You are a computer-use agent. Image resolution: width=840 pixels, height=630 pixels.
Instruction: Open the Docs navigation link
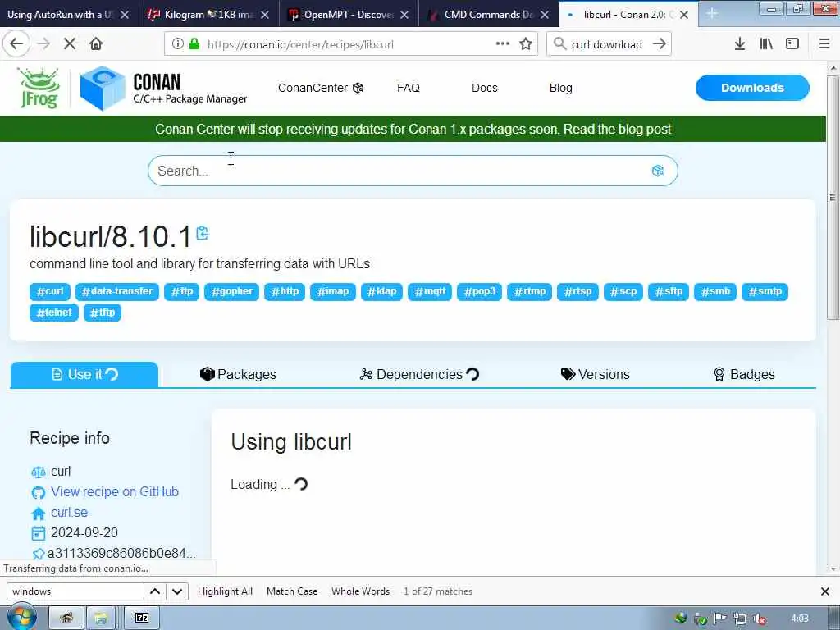tap(484, 88)
